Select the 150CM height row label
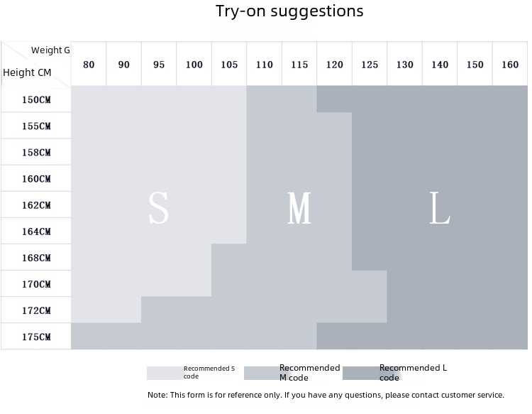 (x=36, y=100)
